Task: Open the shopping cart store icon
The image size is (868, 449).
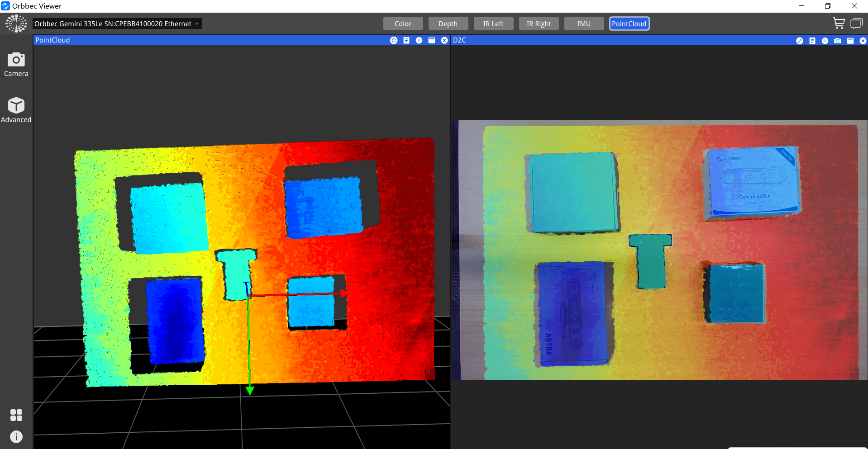Action: [839, 23]
